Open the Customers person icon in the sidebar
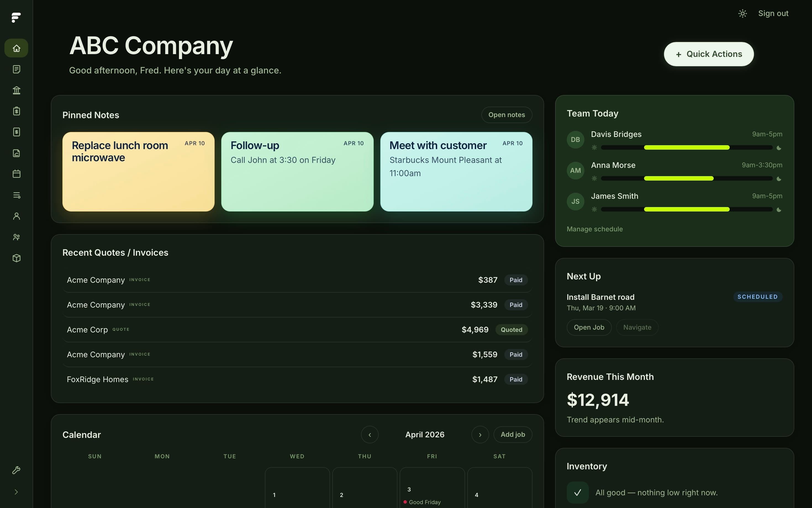Viewport: 812px width, 508px height. (16, 216)
